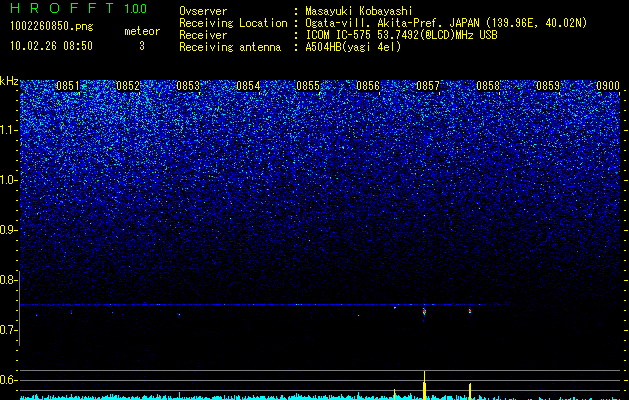Screen dimensions: 629x400
Task: Click the Ogata-vill. Akita-Pref. JAPAN location text
Action: [446, 23]
